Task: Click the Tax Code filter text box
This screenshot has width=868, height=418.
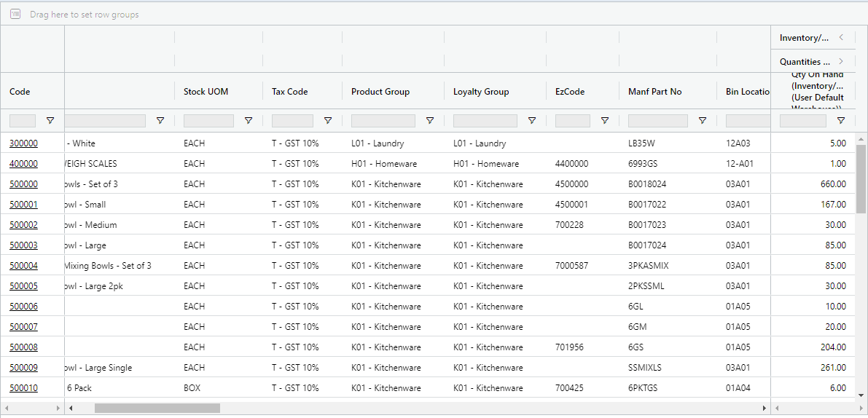Action: [x=292, y=121]
